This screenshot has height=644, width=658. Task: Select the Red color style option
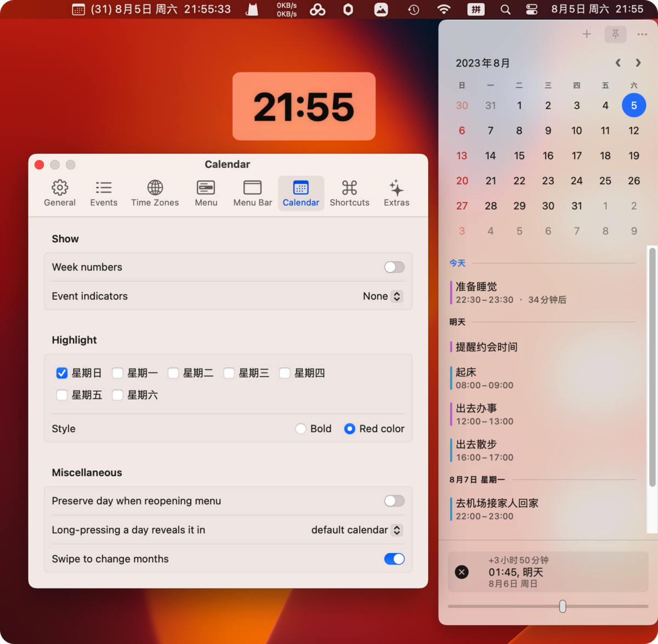(x=349, y=429)
